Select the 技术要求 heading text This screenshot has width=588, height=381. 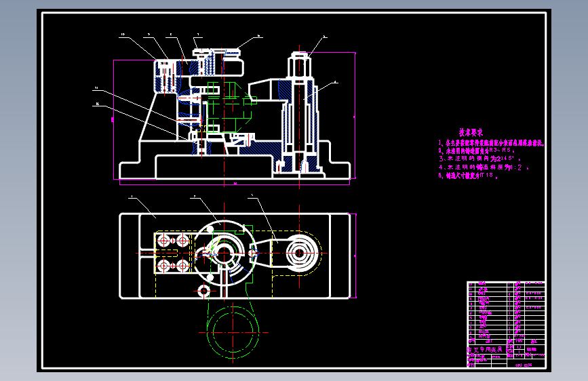pyautogui.click(x=471, y=132)
